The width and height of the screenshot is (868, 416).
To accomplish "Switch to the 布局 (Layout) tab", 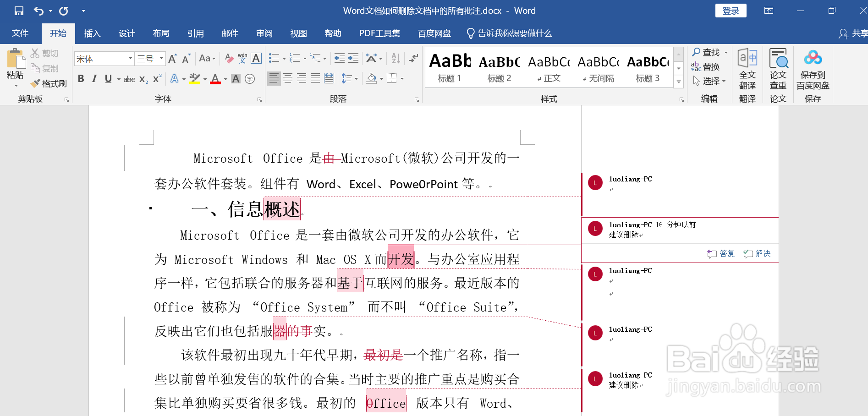I will (161, 33).
